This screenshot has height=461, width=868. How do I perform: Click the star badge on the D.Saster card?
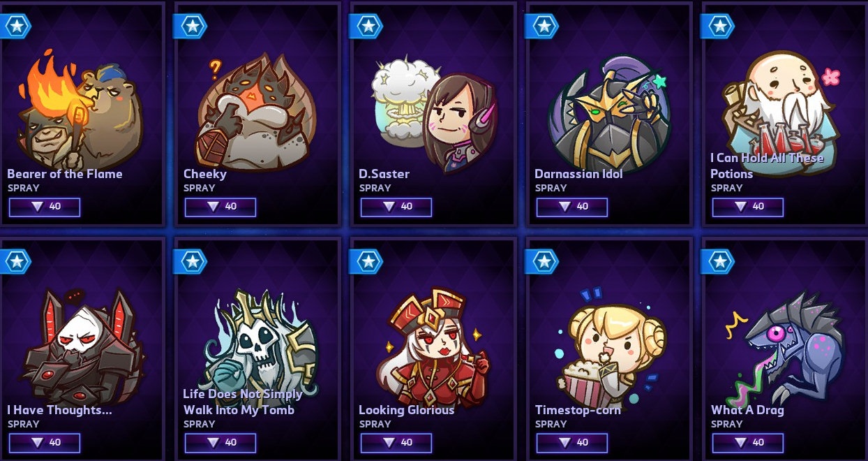(367, 27)
